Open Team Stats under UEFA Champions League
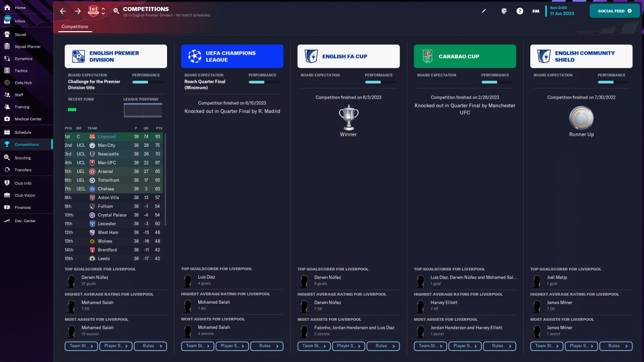Image resolution: width=644 pixels, height=362 pixels. tap(198, 346)
